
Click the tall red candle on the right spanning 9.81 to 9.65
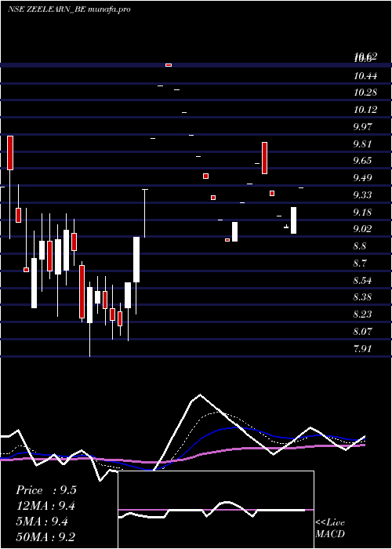coord(265,158)
